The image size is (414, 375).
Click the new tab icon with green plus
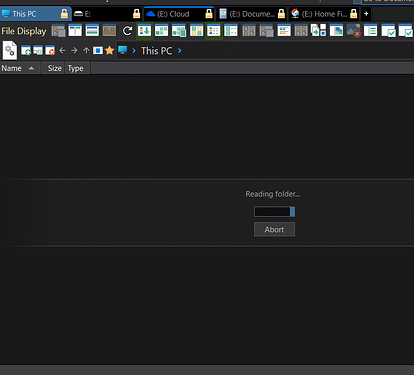click(26, 50)
